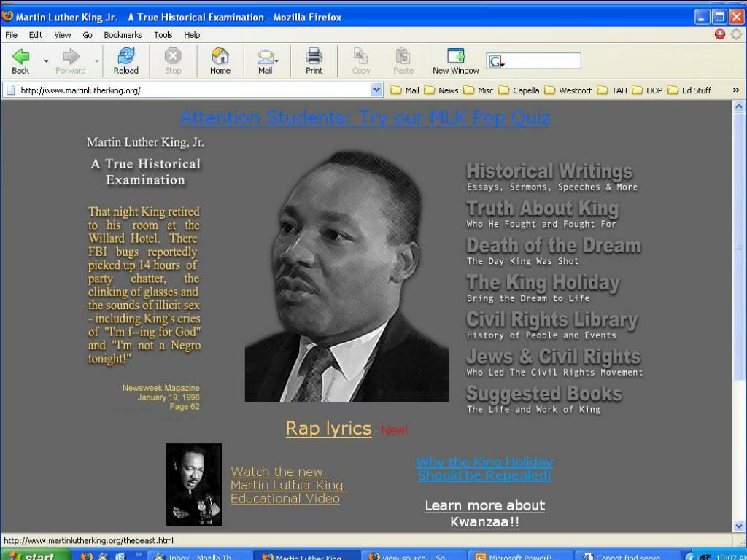Click the page icon in address bar
The width and height of the screenshot is (747, 560).
tap(10, 90)
